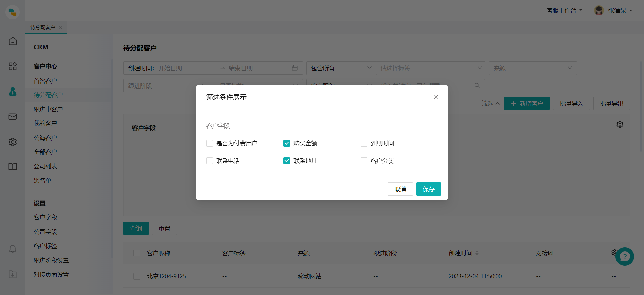Viewport: 644px width, 295px height.
Task: Open the 客服工作台 dropdown
Action: [565, 11]
